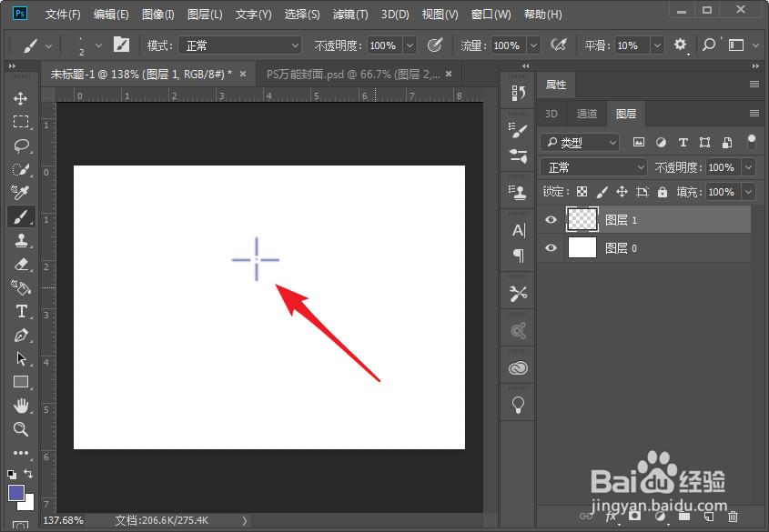Open the flow 流量 dropdown arrow
769x532 pixels.
533,45
